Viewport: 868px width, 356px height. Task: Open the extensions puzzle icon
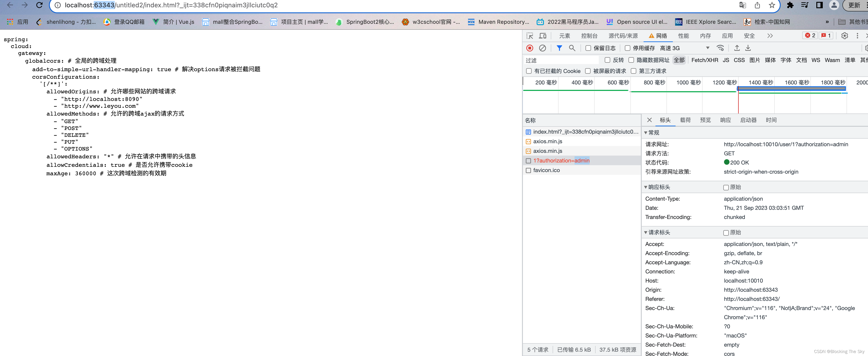tap(790, 5)
